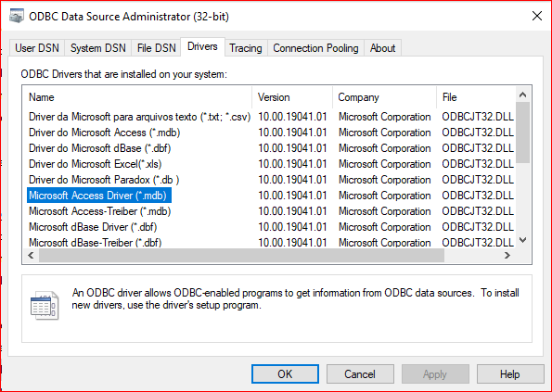The width and height of the screenshot is (552, 392).
Task: Click the horizontal scrollbar left arrow
Action: (31, 255)
